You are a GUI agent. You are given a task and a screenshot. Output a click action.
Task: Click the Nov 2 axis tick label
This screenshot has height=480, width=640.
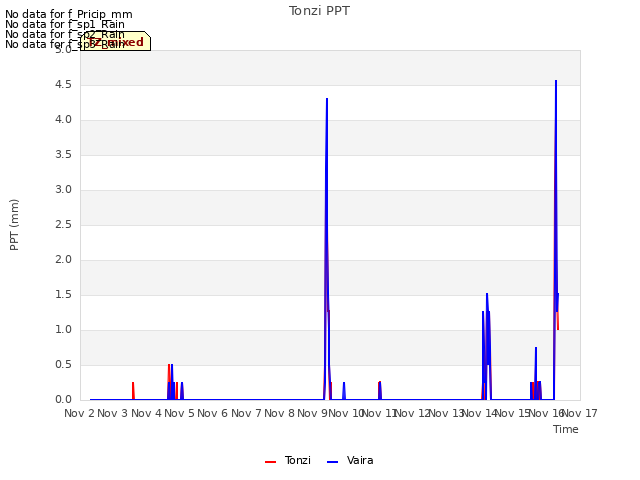point(80,413)
